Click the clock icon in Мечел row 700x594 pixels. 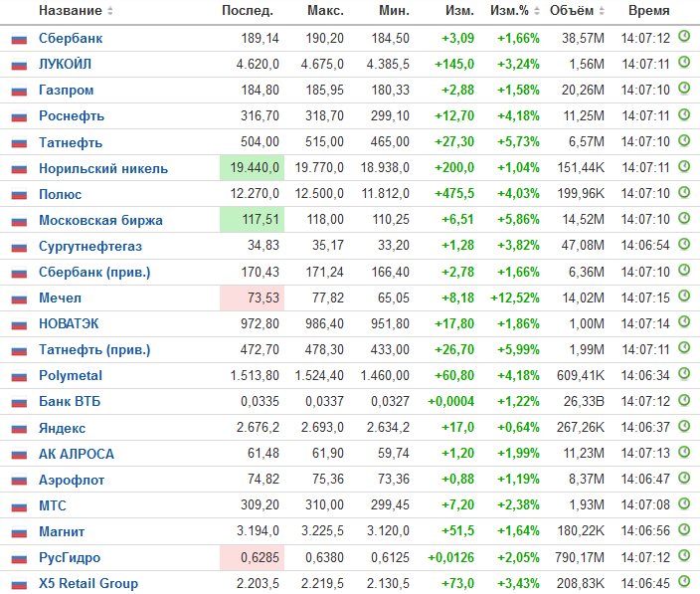(684, 296)
